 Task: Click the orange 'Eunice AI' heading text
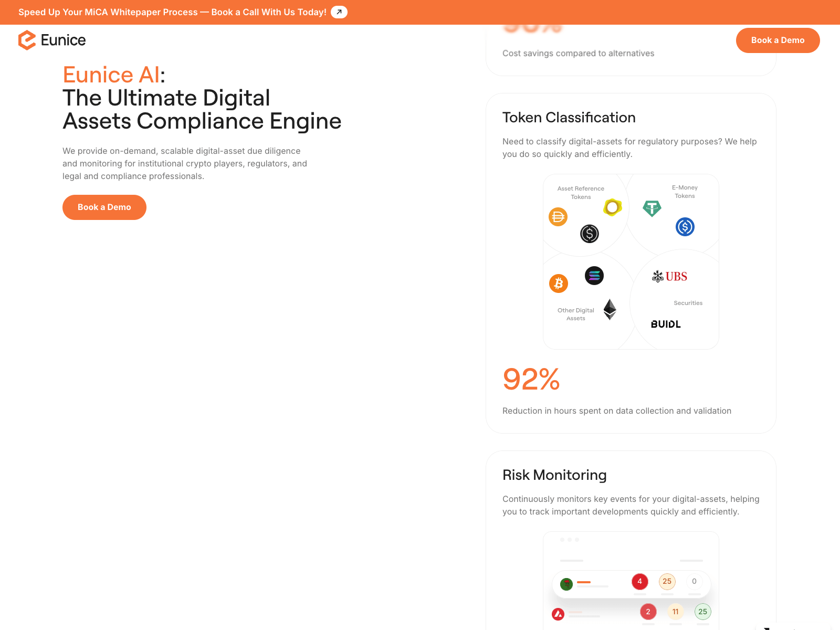(x=111, y=75)
